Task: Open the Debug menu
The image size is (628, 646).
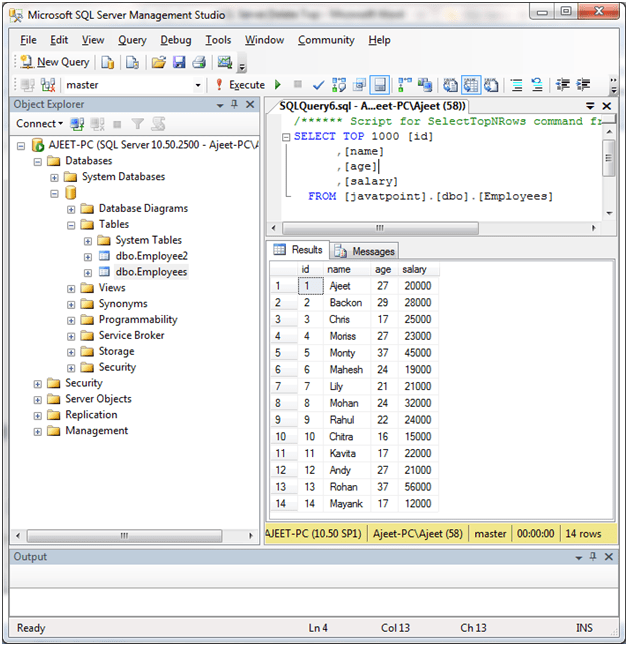Action: point(176,40)
